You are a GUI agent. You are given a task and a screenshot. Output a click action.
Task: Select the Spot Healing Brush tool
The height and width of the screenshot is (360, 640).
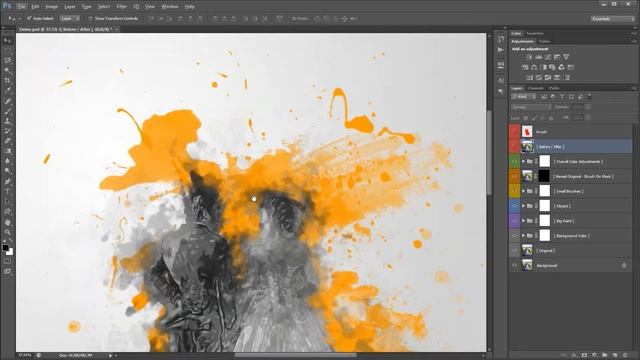pyautogui.click(x=7, y=101)
